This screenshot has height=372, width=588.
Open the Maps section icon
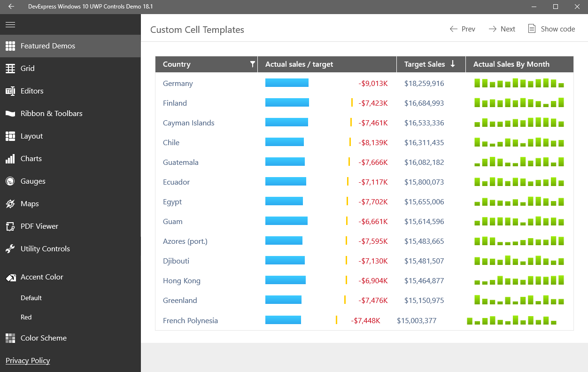point(10,204)
